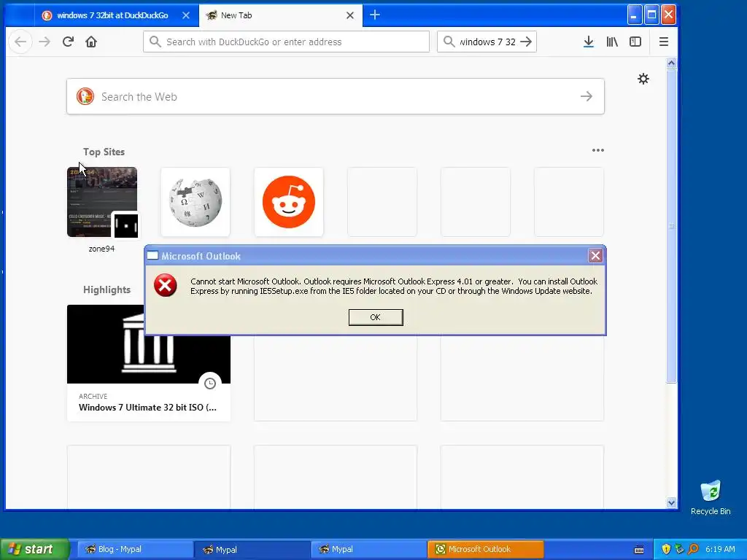747x560 pixels.
Task: Click OK in the Microsoft Outlook error dialog
Action: pos(376,317)
